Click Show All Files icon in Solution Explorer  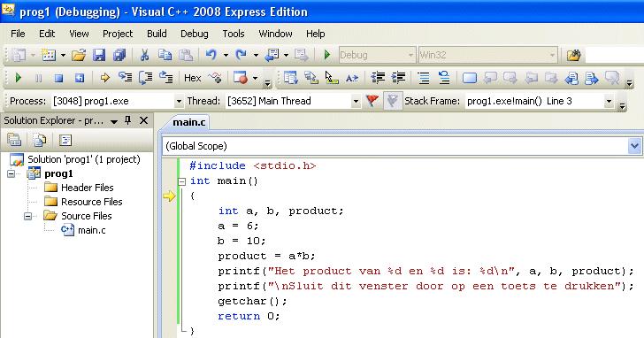40,140
